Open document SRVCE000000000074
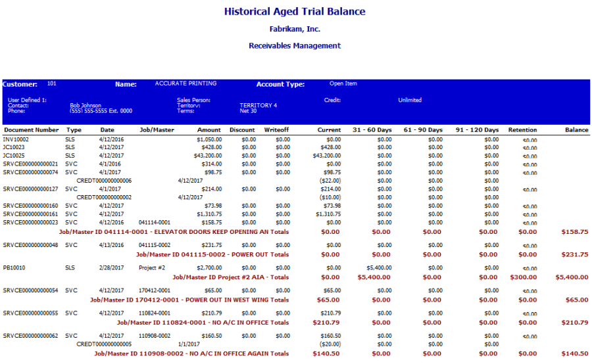Screen dimensions: 592x364 tap(31, 172)
